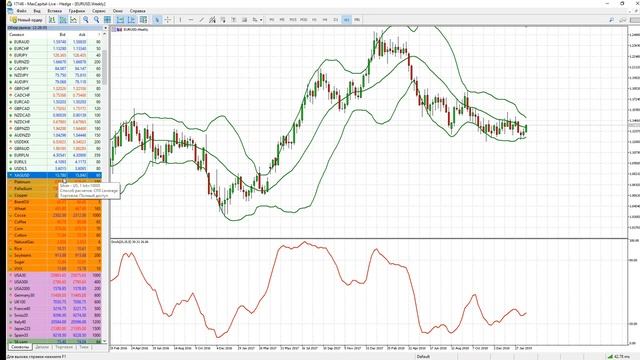Click the Default profile in status bar
The height and width of the screenshot is (360, 640).
pyautogui.click(x=423, y=356)
